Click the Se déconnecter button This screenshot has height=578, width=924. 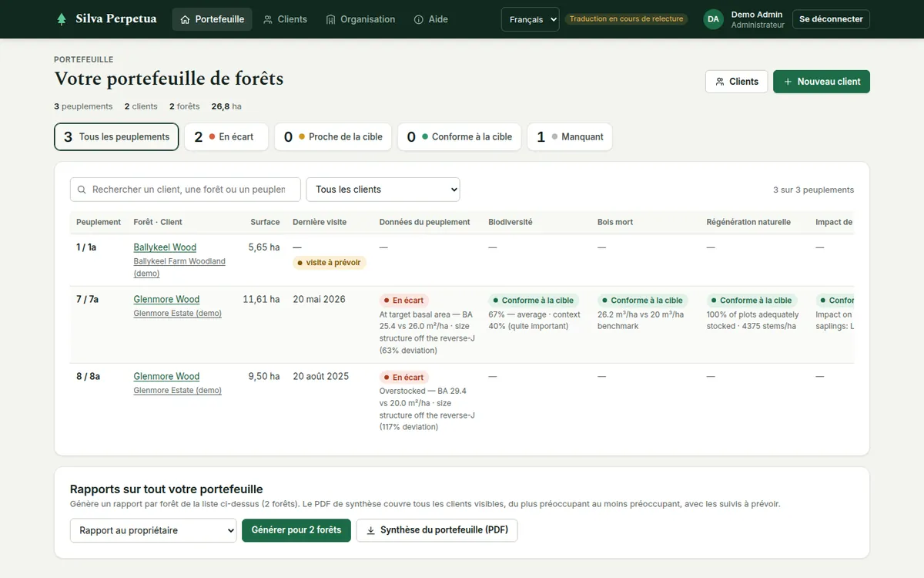831,19
